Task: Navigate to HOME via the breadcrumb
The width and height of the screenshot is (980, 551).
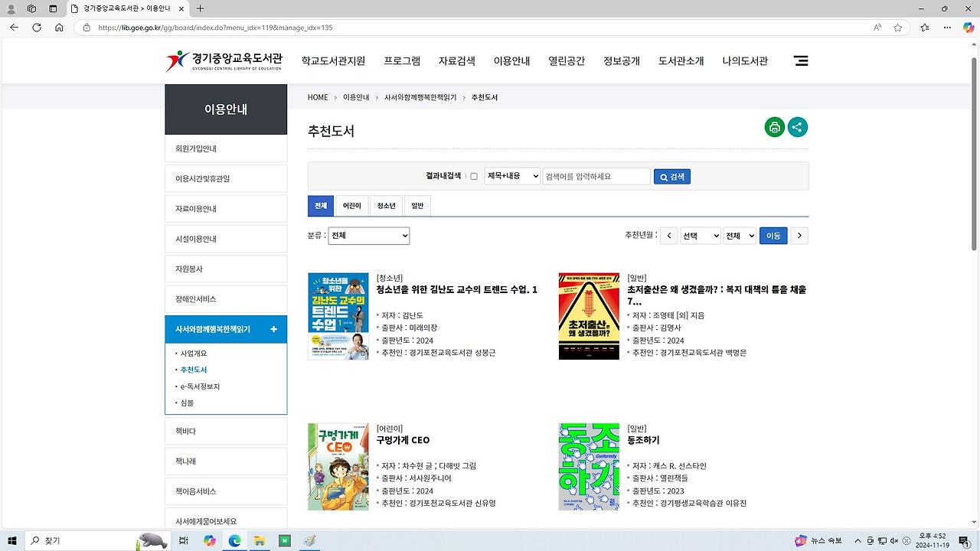Action: pyautogui.click(x=318, y=97)
